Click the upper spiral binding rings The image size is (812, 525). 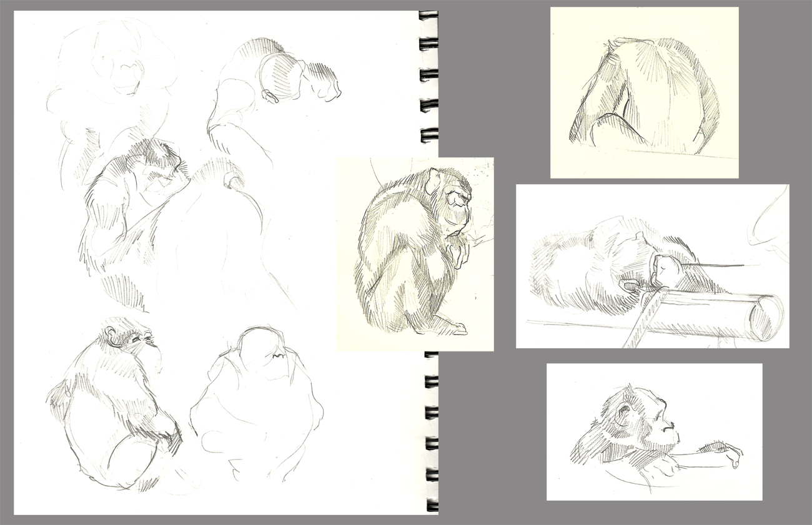428,75
